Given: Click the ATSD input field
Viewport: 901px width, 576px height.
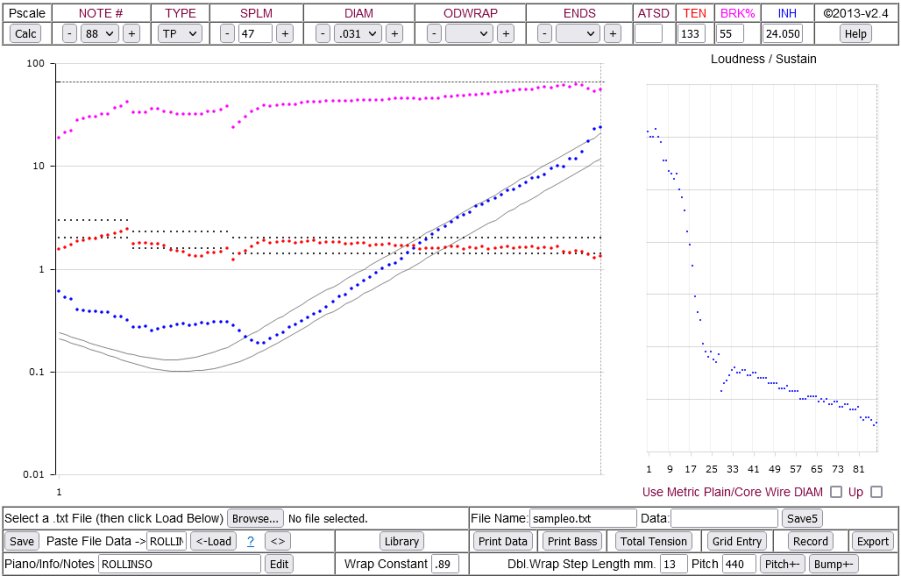Looking at the screenshot, I should pyautogui.click(x=649, y=34).
